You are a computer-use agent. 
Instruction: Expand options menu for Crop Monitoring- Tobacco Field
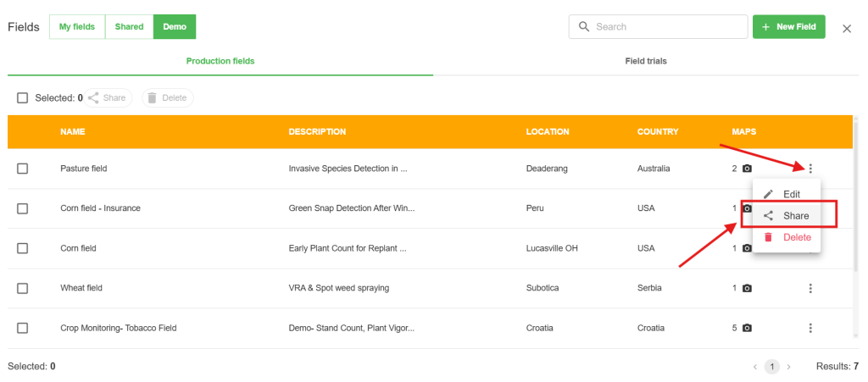[810, 328]
